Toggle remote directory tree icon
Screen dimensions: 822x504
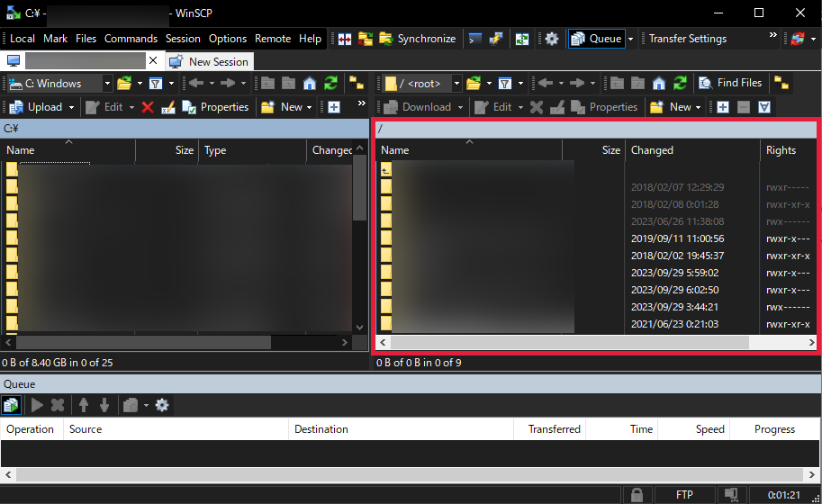click(x=781, y=84)
